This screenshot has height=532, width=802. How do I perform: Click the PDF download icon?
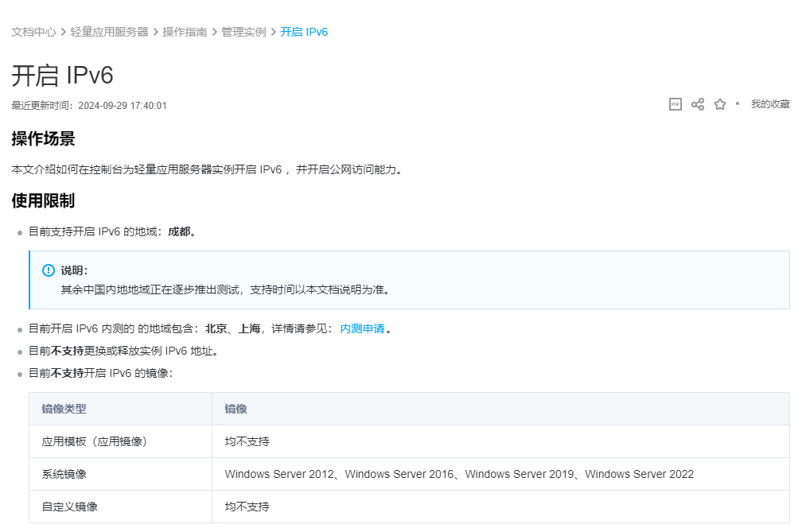(x=675, y=104)
